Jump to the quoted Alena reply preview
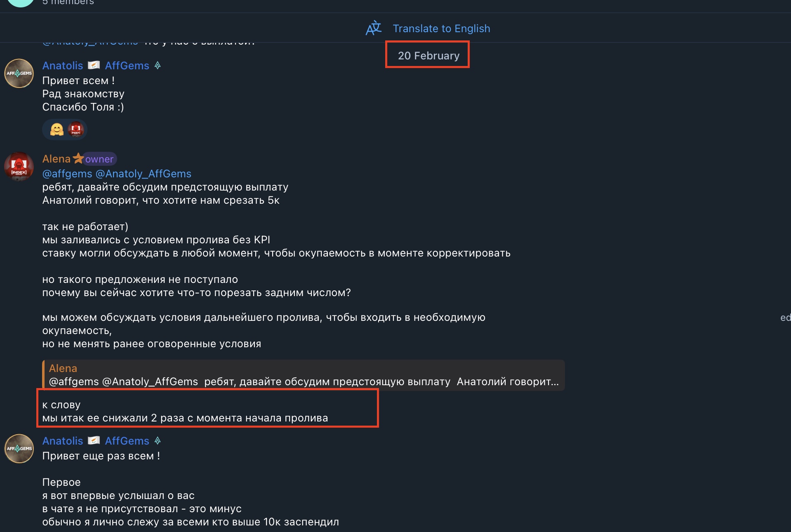 click(303, 375)
